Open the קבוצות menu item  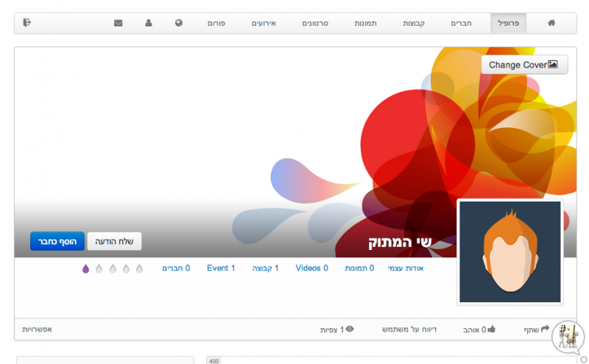click(x=414, y=24)
